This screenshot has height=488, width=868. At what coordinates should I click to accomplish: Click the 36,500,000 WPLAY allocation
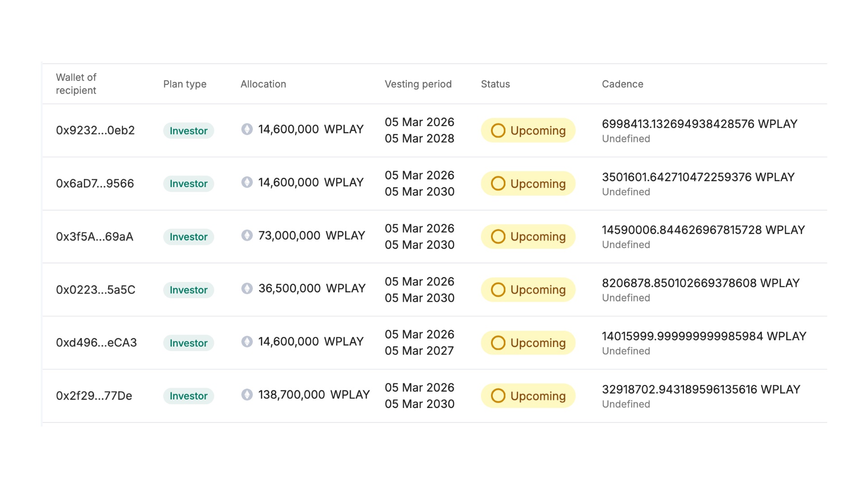click(x=312, y=288)
